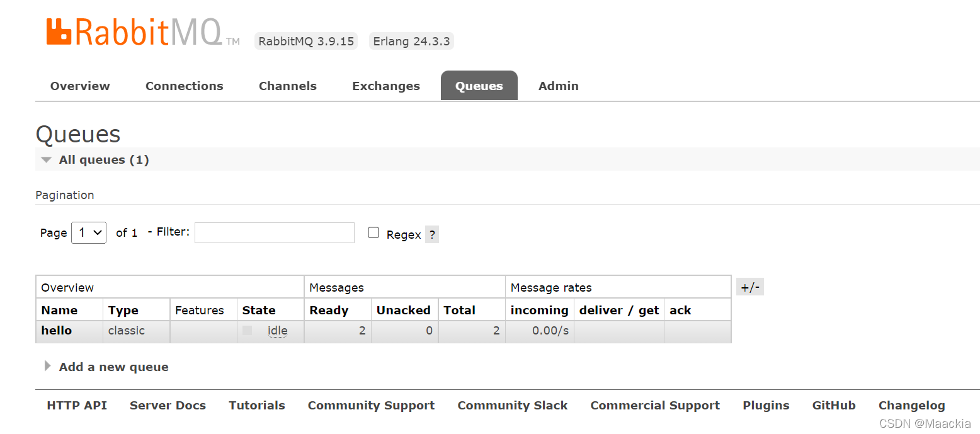Switch to the Overview tab
The image size is (980, 434).
pyautogui.click(x=80, y=86)
